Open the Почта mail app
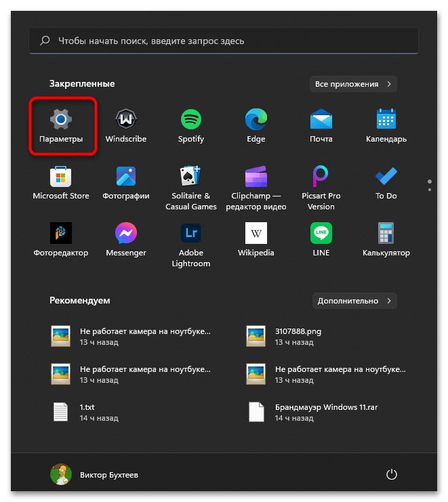448x502 pixels. (321, 126)
